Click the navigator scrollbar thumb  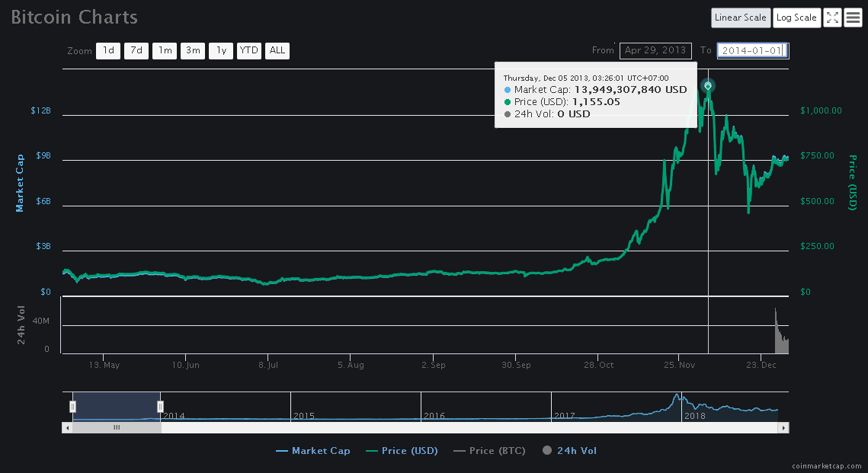(x=117, y=427)
